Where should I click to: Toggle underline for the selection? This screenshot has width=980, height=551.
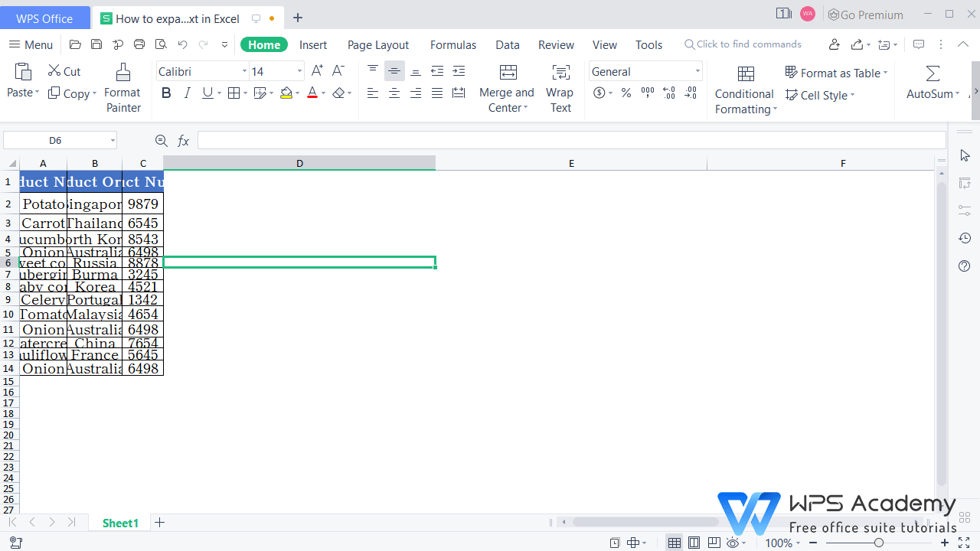[x=205, y=93]
